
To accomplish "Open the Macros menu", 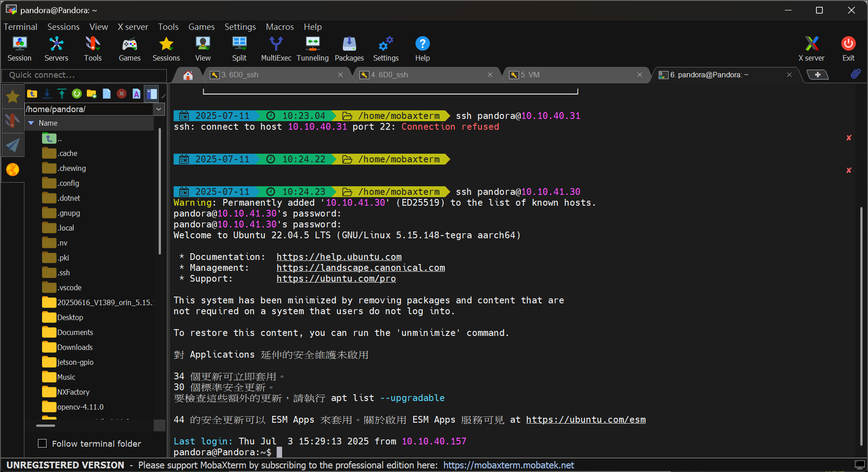I will click(x=279, y=27).
